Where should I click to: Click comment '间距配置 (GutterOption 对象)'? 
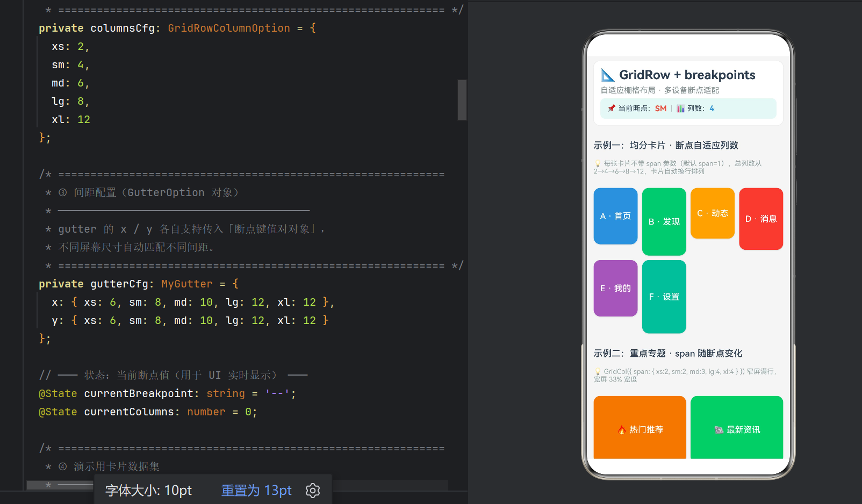pos(156,192)
